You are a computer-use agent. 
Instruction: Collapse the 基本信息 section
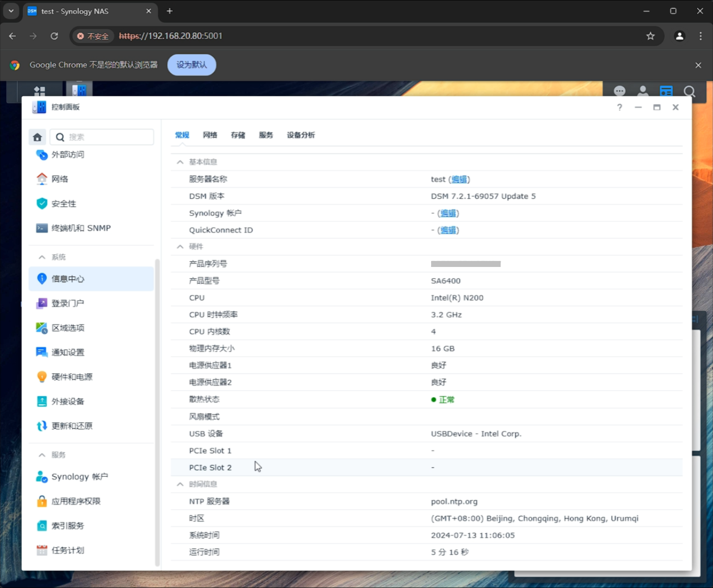point(180,162)
